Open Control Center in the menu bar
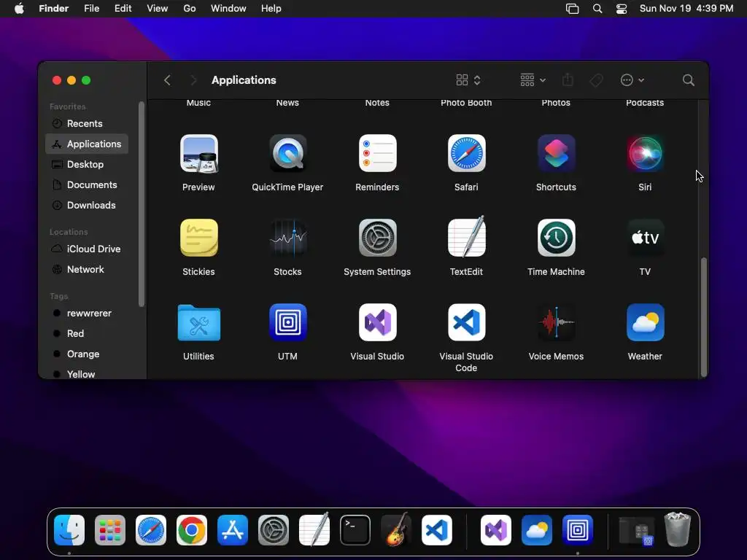 [622, 9]
